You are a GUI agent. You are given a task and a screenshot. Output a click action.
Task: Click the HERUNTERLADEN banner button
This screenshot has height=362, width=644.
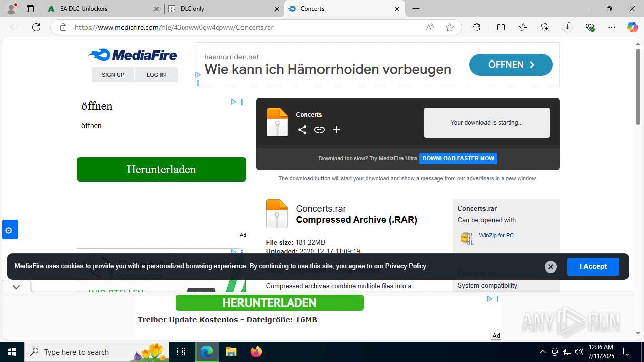[x=269, y=303]
